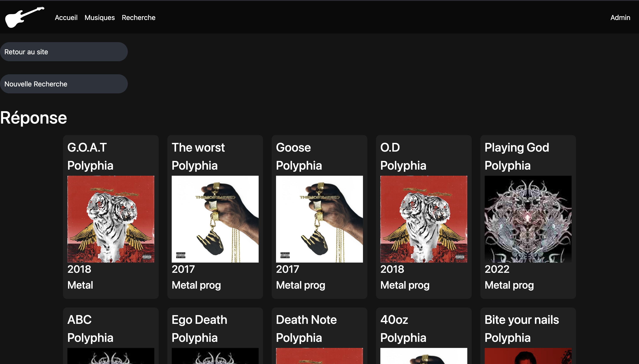Select The worst song title
Viewport: 639px width, 364px height.
pos(198,147)
